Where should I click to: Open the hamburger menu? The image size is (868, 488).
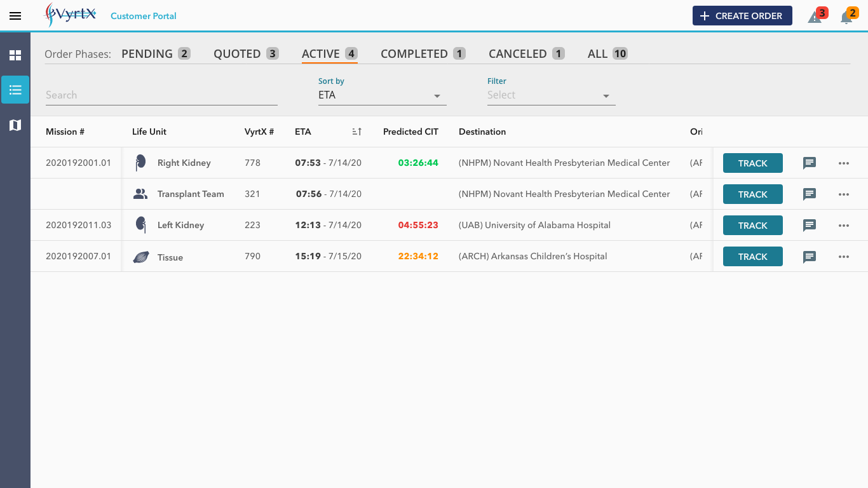pos(15,16)
